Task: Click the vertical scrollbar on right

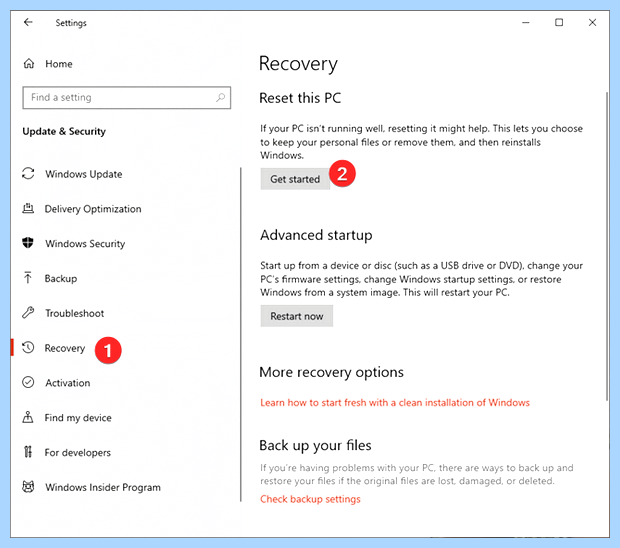Action: click(607, 246)
